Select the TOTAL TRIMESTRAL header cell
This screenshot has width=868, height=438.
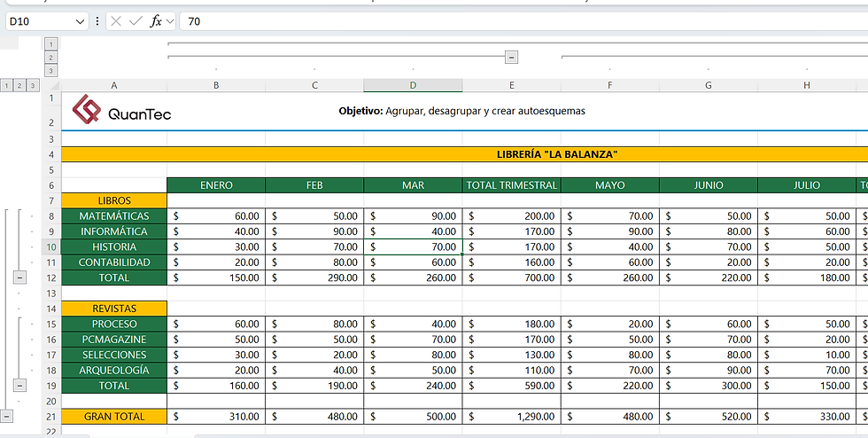pos(512,185)
